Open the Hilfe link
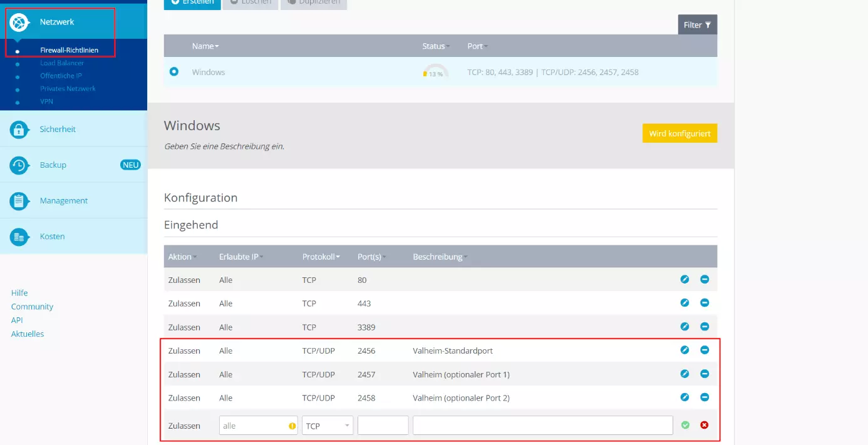Viewport: 868px width, 445px height. click(x=19, y=293)
